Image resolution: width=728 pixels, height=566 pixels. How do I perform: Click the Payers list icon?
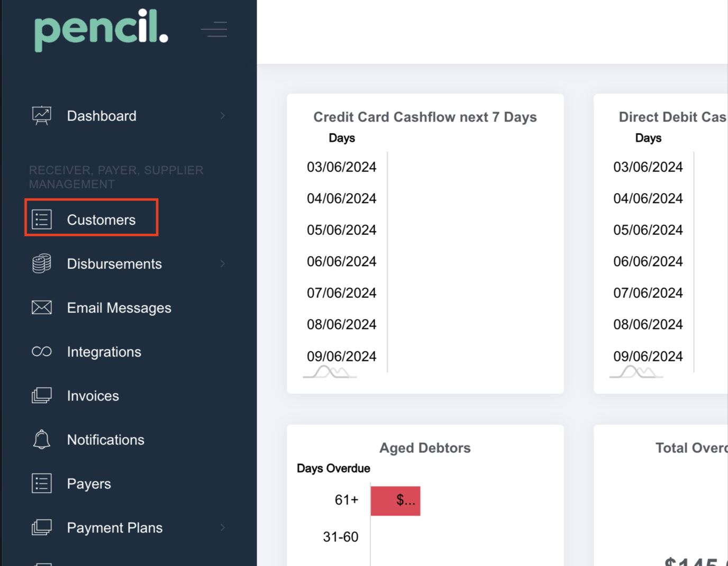[41, 483]
